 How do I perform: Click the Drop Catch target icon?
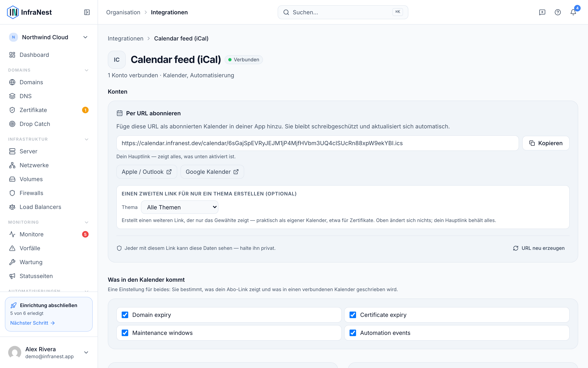coord(12,124)
